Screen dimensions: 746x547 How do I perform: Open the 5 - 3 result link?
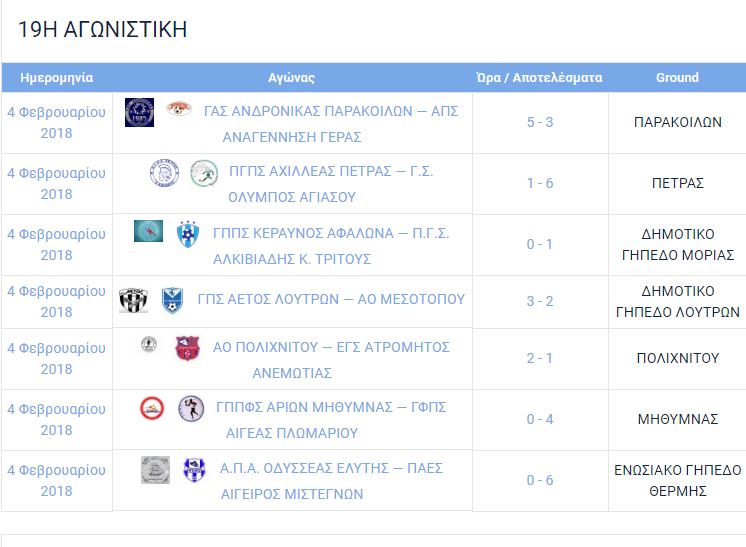540,122
